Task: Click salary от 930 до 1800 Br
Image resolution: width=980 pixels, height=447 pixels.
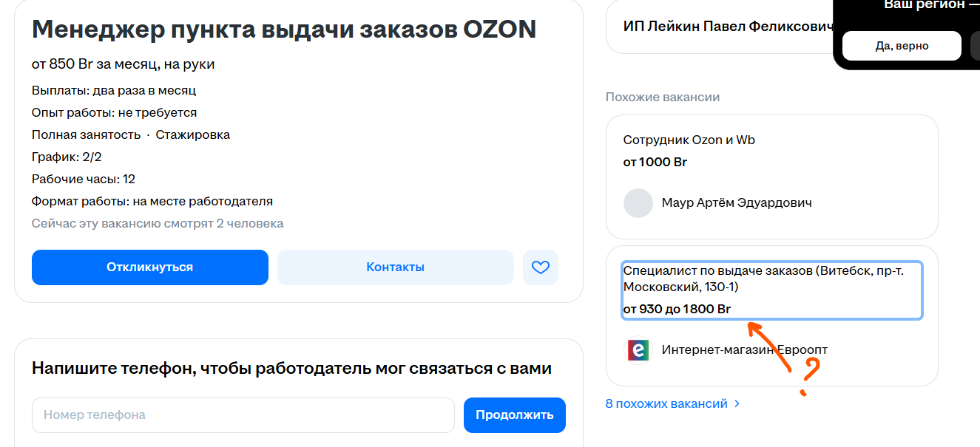Action: pos(677,309)
